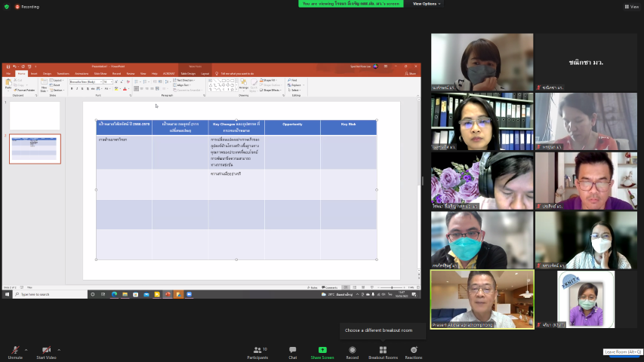Screen dimensions: 644x362
Task: Expand video options arrow beside Start Video
Action: 60,350
